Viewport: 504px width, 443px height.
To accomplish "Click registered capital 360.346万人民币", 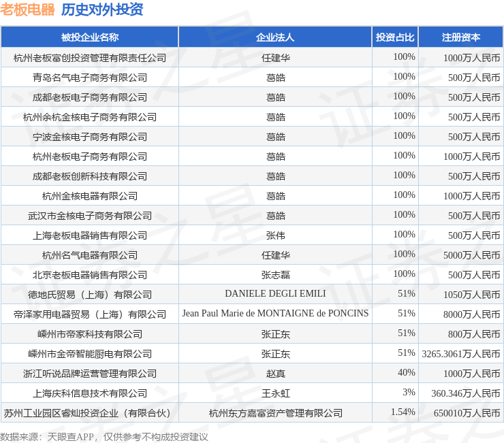I will (x=466, y=393).
